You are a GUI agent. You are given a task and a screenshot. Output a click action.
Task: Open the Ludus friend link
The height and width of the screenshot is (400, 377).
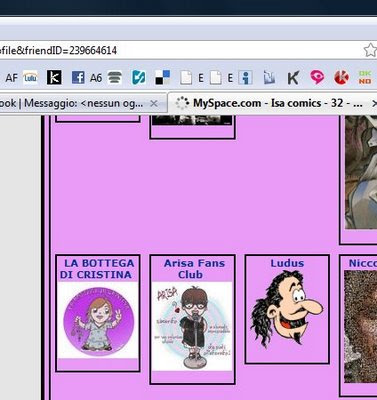pos(287,263)
